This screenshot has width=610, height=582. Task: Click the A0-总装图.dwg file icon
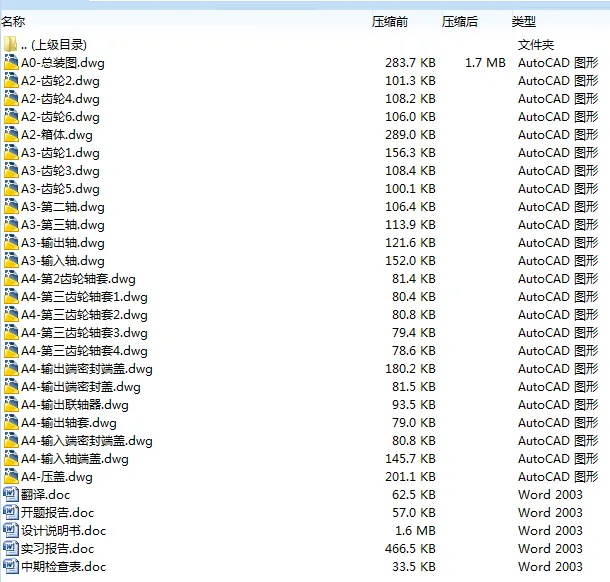tap(11, 63)
